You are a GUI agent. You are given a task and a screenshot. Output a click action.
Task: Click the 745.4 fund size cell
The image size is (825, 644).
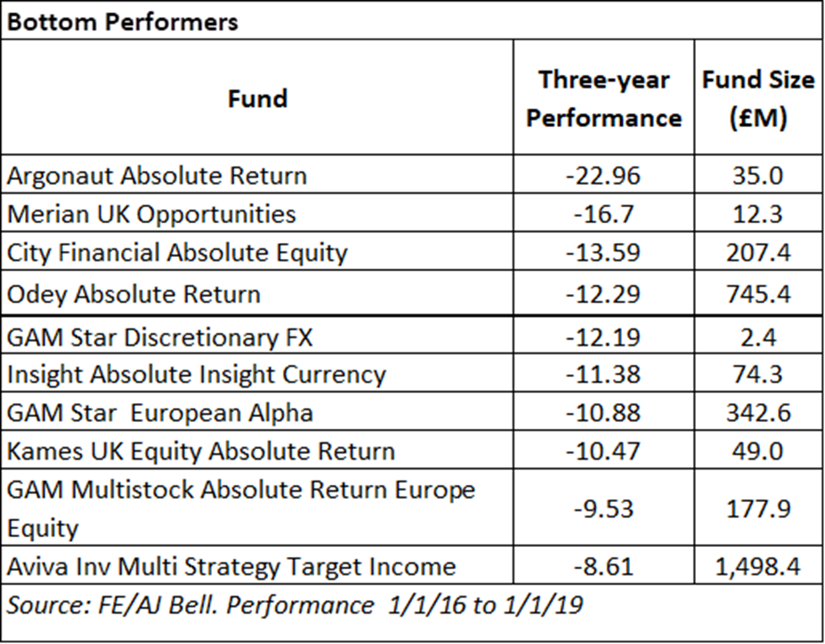click(757, 294)
